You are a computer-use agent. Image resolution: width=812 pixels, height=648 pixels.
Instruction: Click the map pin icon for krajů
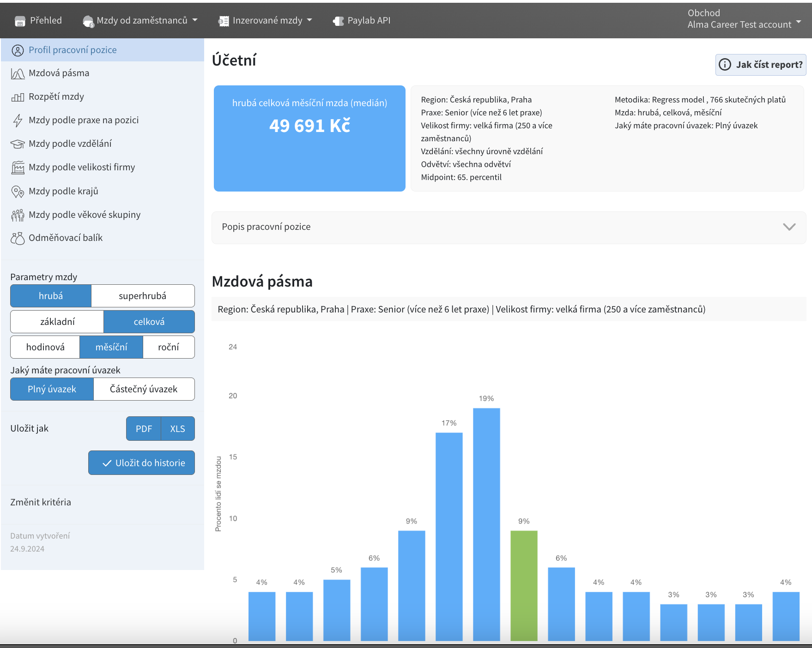(x=18, y=192)
